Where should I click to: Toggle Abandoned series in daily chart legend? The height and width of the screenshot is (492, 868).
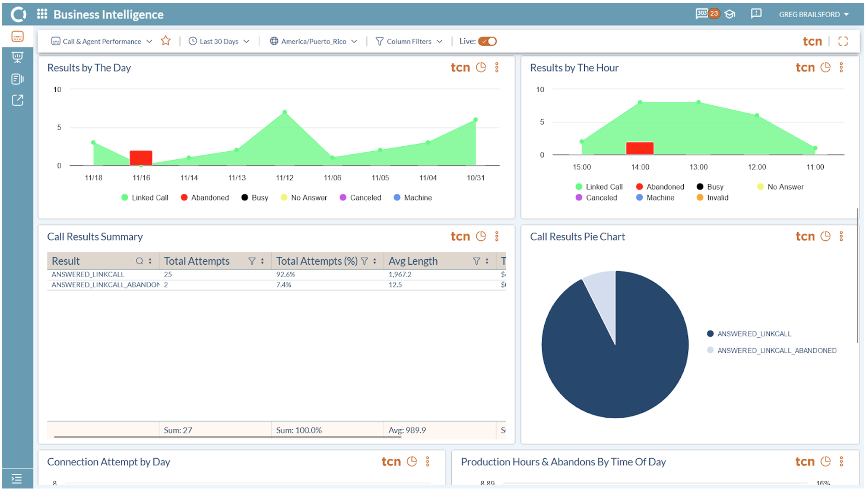tap(205, 197)
